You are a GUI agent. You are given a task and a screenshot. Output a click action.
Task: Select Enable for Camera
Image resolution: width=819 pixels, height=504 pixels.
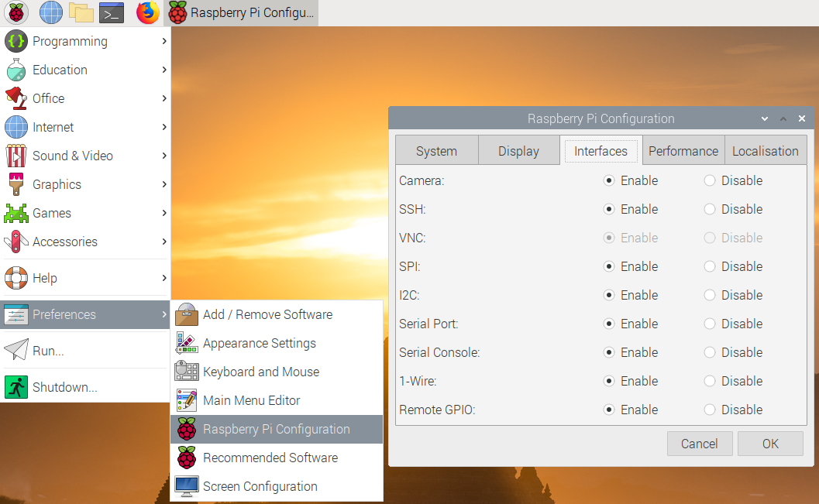(608, 180)
